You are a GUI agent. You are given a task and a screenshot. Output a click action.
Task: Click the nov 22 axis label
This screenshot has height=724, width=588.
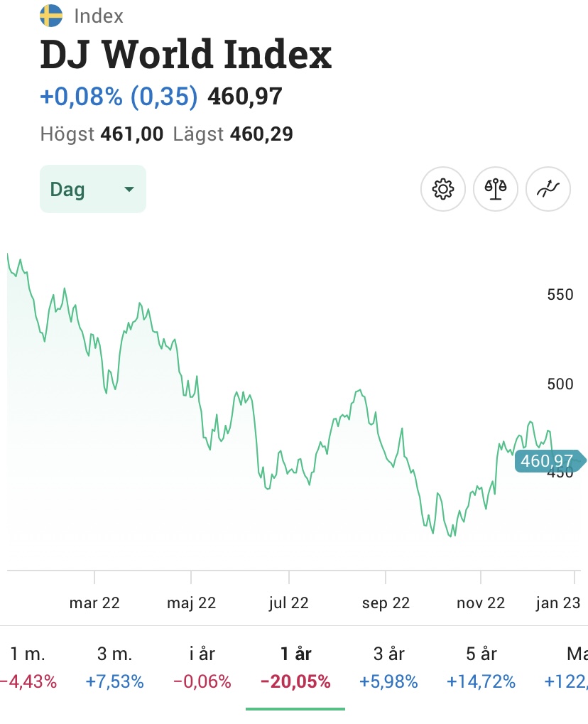tap(481, 603)
